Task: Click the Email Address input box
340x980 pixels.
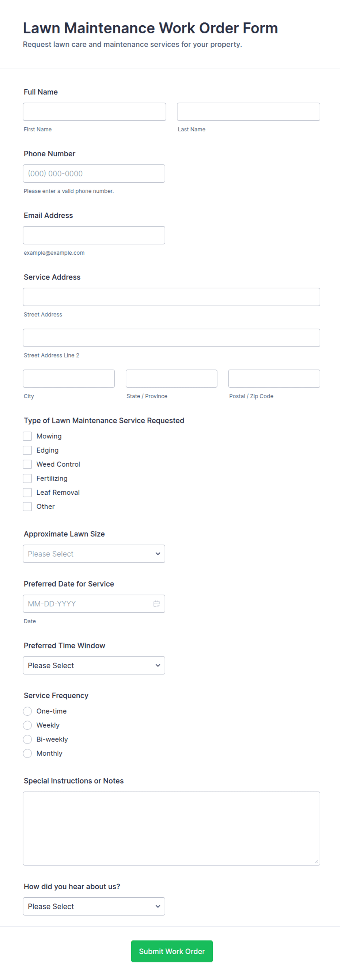Action: tap(94, 235)
